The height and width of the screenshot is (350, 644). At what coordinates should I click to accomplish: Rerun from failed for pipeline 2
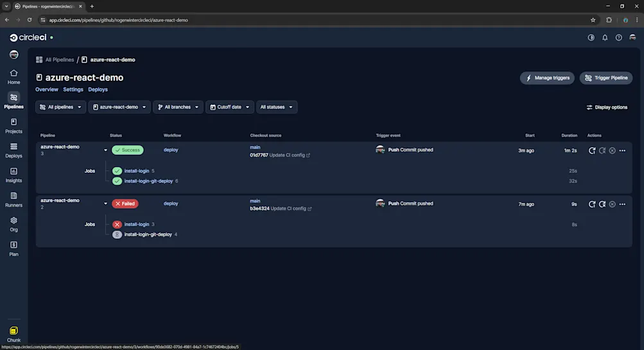coord(602,204)
